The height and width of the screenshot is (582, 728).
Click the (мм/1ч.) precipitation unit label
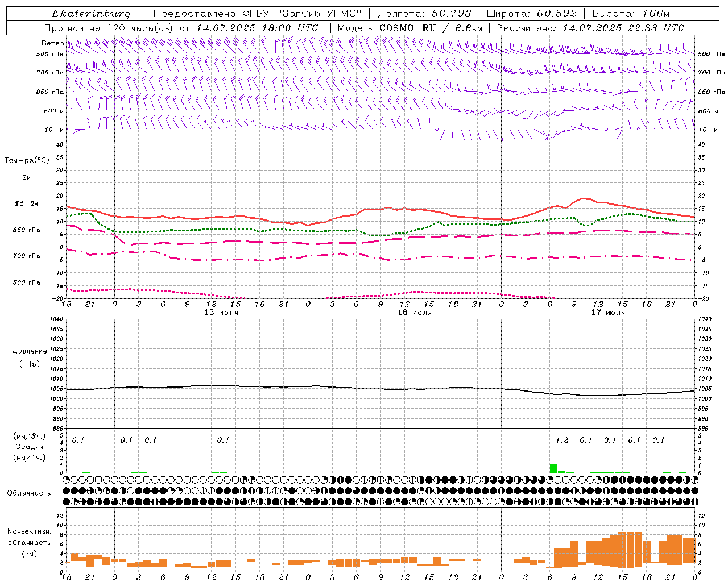[30, 458]
